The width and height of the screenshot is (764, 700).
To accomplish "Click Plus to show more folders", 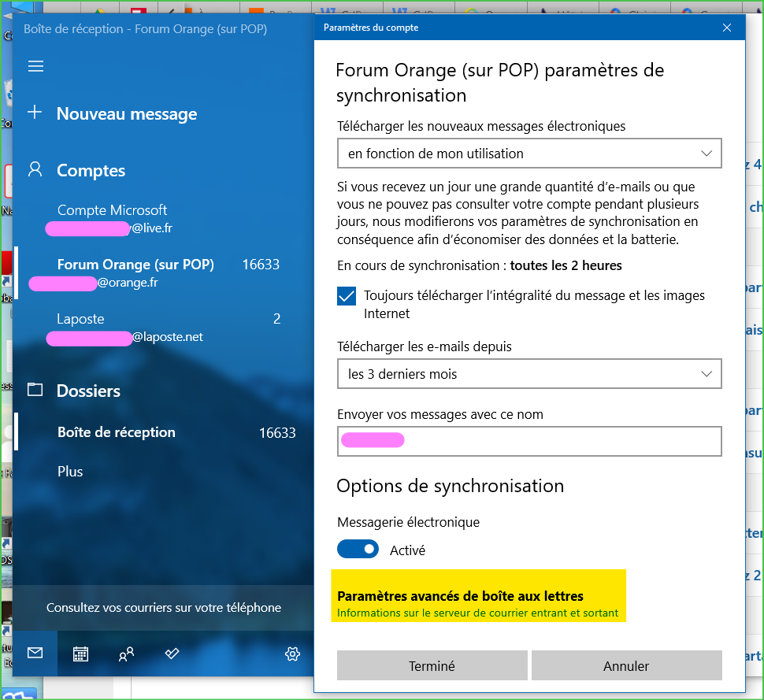I will [x=69, y=472].
